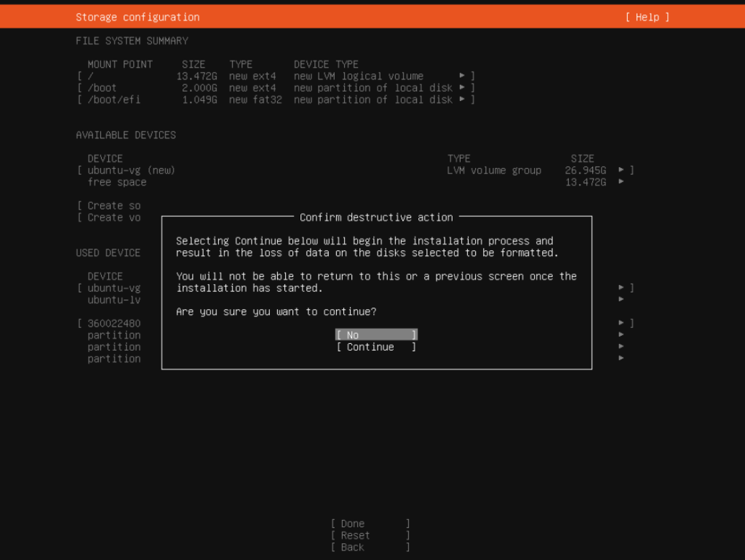Expand options for the free space entry
Image resolution: width=745 pixels, height=560 pixels.
[x=621, y=182]
